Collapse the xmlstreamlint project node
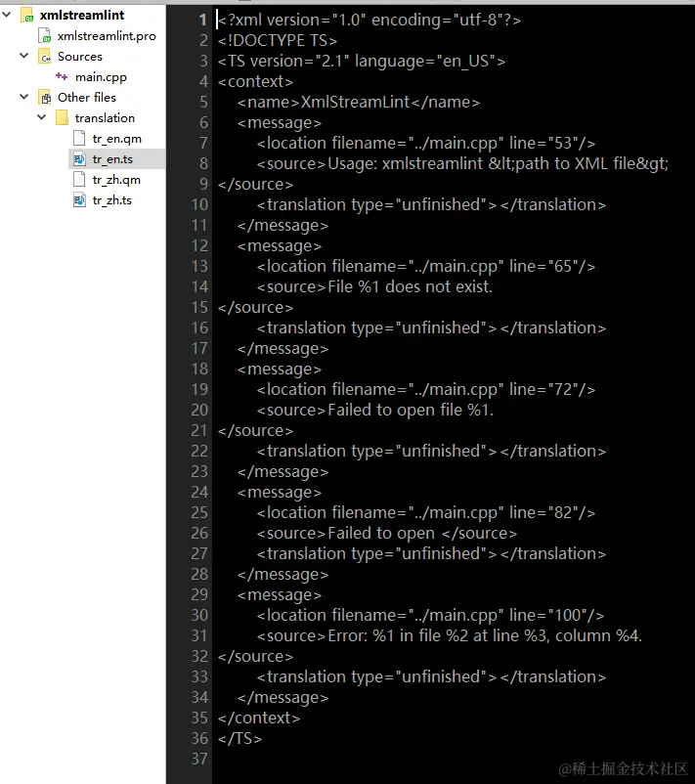This screenshot has width=695, height=784. [x=7, y=15]
